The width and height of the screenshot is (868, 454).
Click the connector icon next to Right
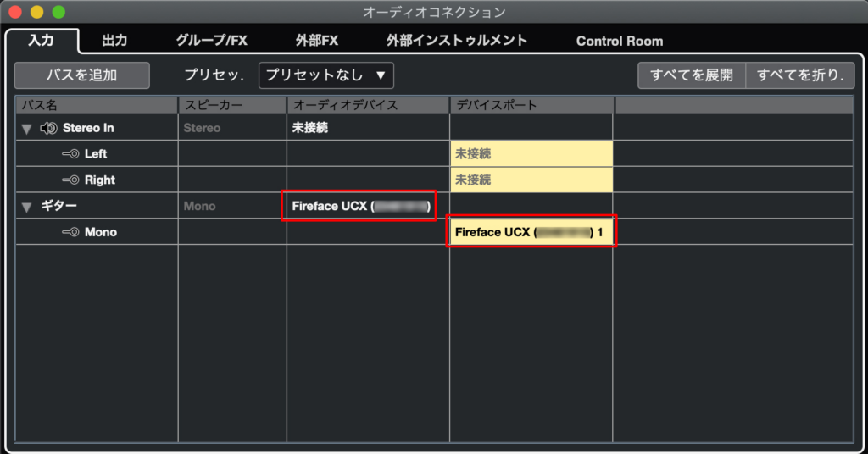pos(70,180)
